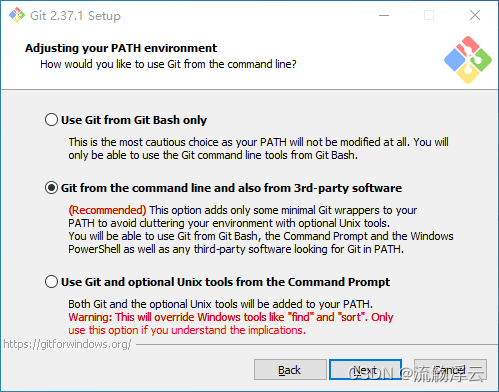
Task: Enable the optional Unix tools radio option
Action: (51, 282)
